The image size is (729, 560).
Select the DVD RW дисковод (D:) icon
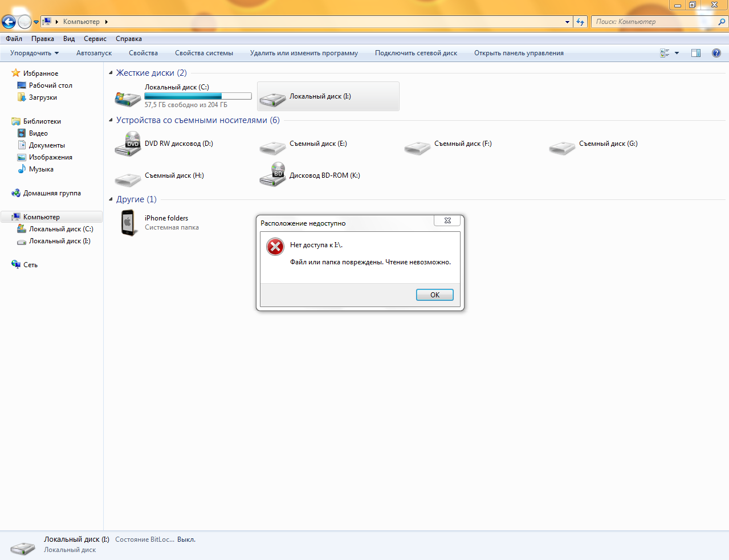(x=128, y=144)
